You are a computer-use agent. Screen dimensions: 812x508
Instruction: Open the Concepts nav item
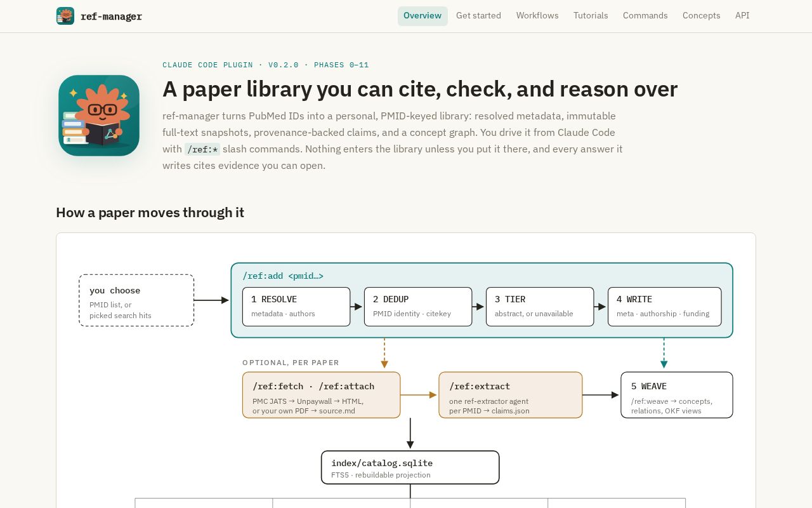click(701, 16)
